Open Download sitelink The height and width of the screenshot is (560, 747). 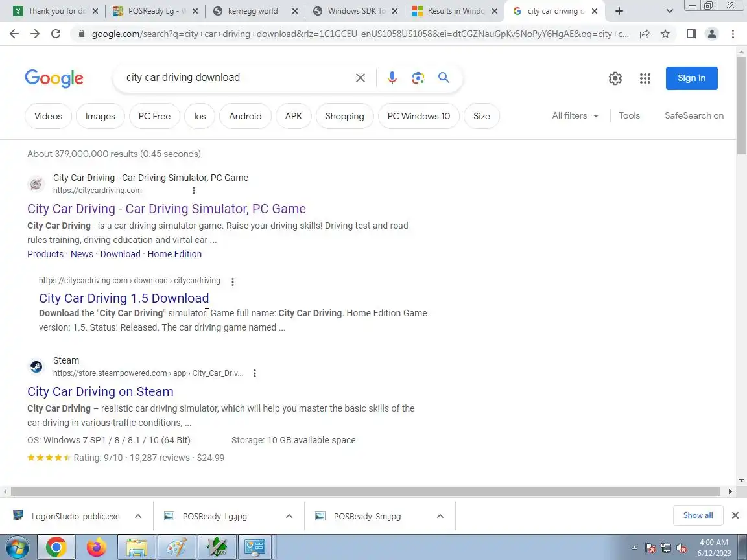[x=120, y=254]
